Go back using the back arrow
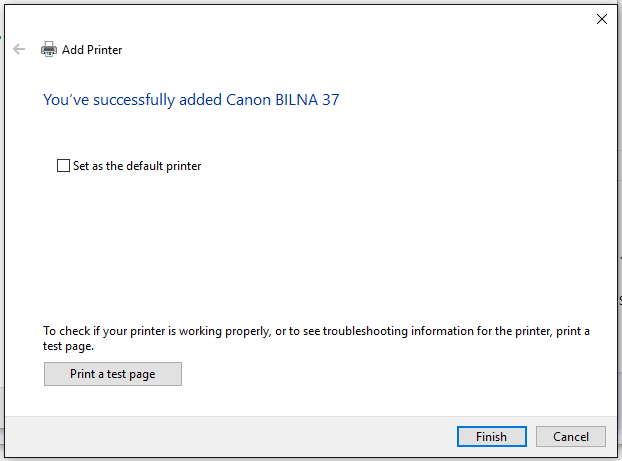The width and height of the screenshot is (622, 461). [x=19, y=49]
